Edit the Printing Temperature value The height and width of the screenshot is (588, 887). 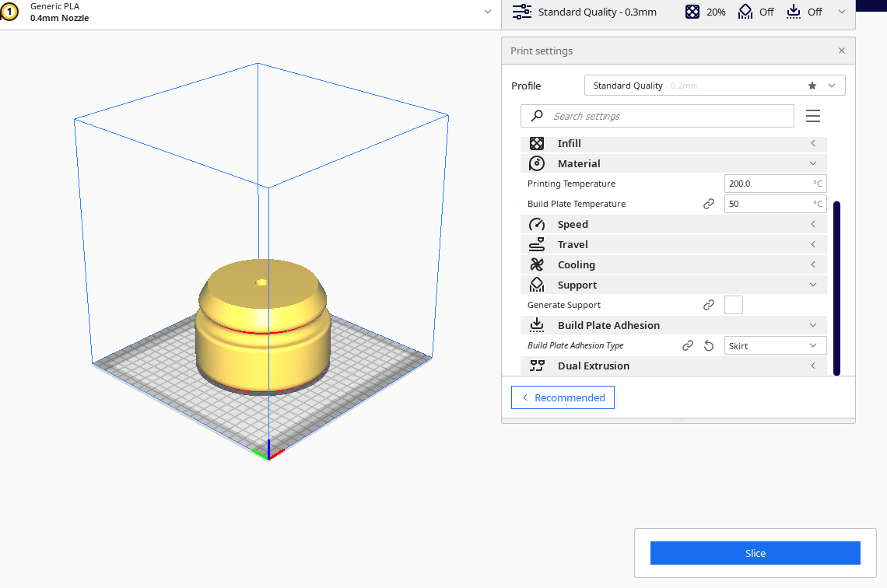(775, 184)
